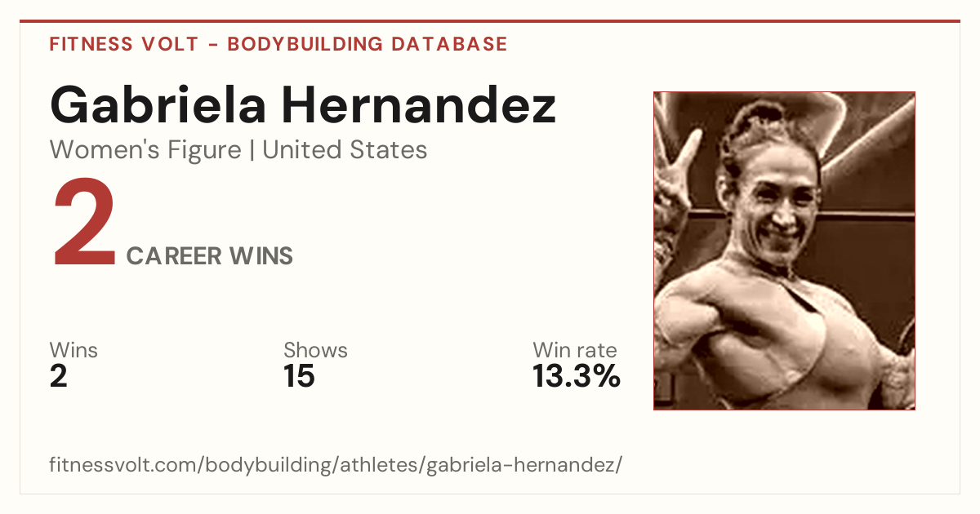Select the CAREER WINS label
Viewport: 980px width, 514px height.
(210, 256)
